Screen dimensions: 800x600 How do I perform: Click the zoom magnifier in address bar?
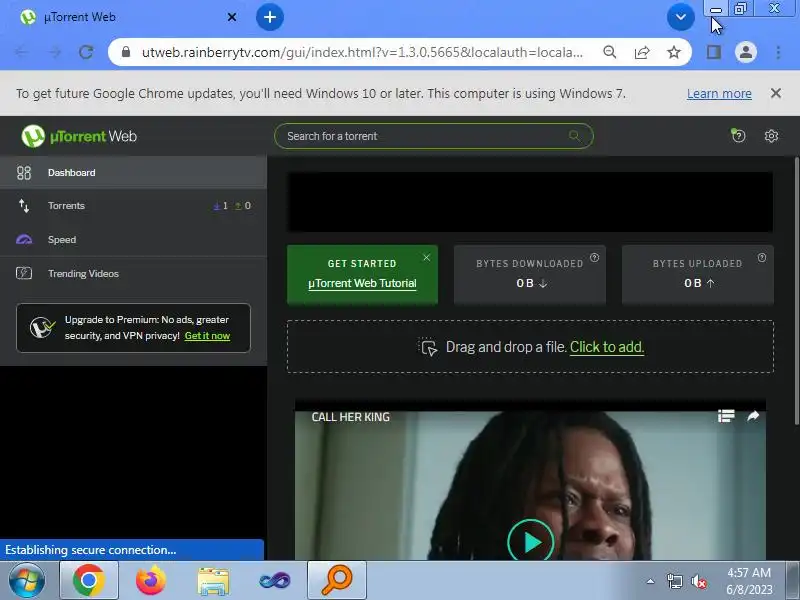(x=610, y=52)
